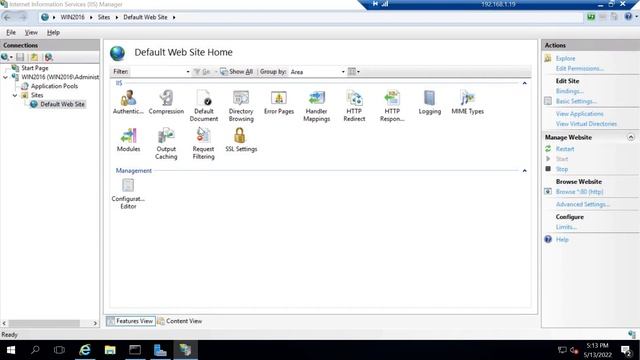
Task: Click the folder-up icon in Connections toolbar
Action: pyautogui.click(x=34, y=57)
